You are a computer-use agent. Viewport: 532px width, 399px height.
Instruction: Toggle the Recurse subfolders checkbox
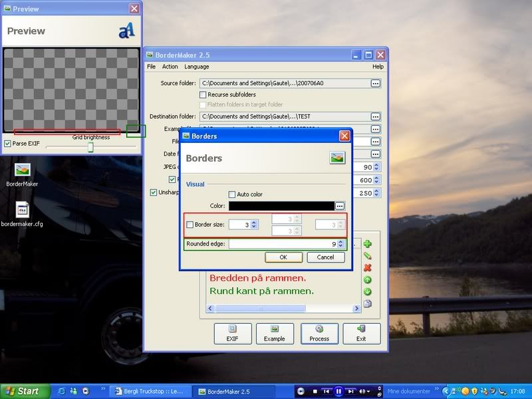pos(203,94)
